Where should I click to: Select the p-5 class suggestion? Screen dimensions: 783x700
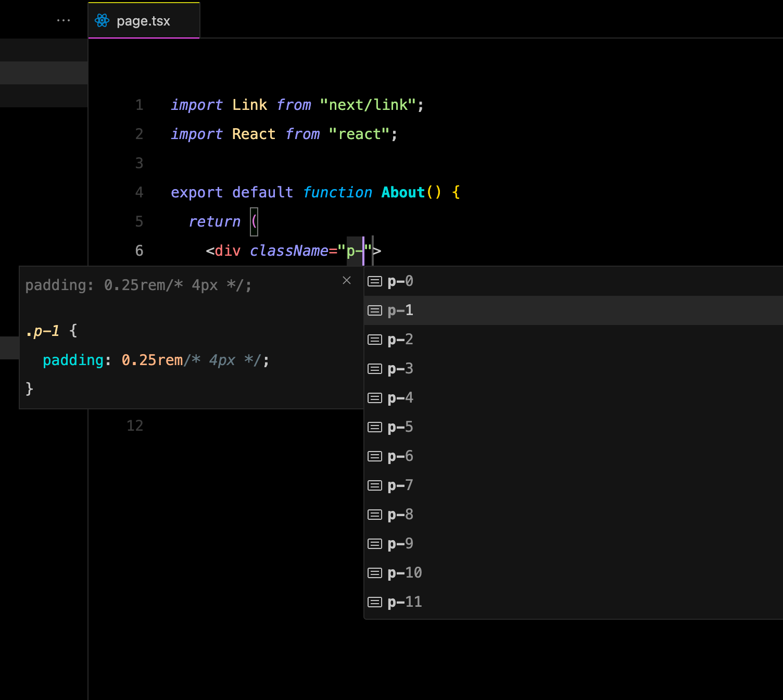(400, 427)
